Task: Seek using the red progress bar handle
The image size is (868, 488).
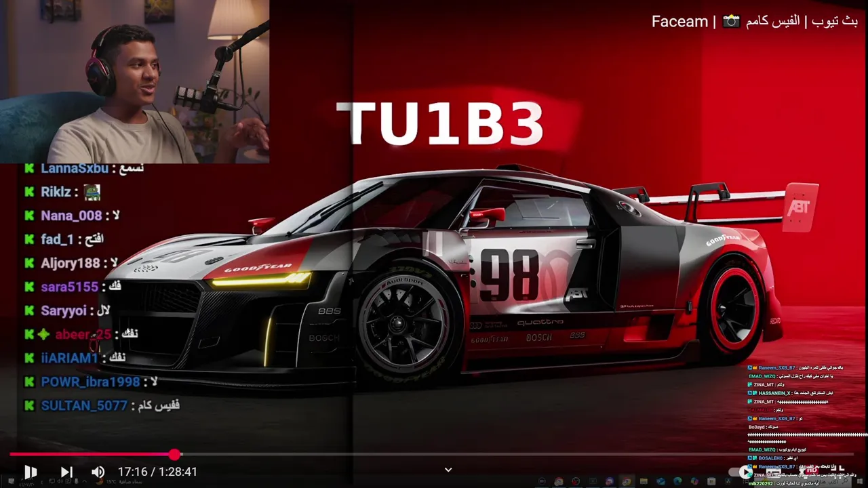Action: pos(175,454)
